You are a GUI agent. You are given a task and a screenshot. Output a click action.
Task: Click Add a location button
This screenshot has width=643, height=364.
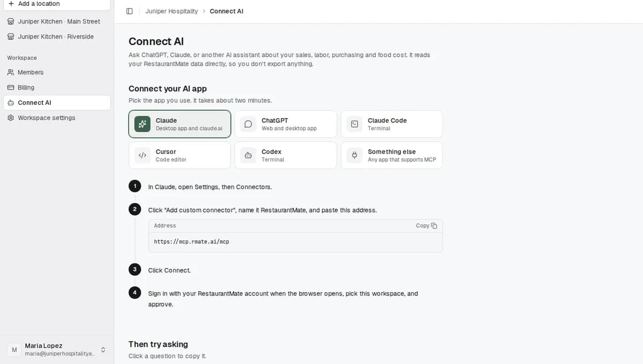(x=57, y=4)
